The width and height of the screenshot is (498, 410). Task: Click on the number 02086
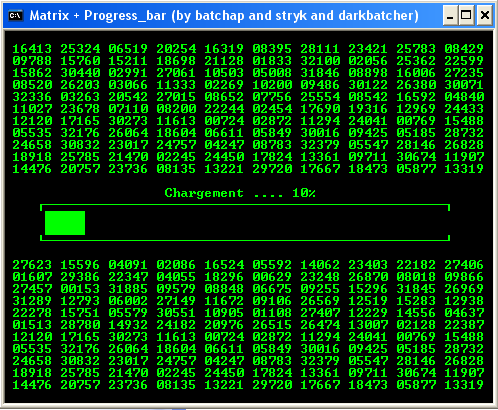tap(176, 265)
